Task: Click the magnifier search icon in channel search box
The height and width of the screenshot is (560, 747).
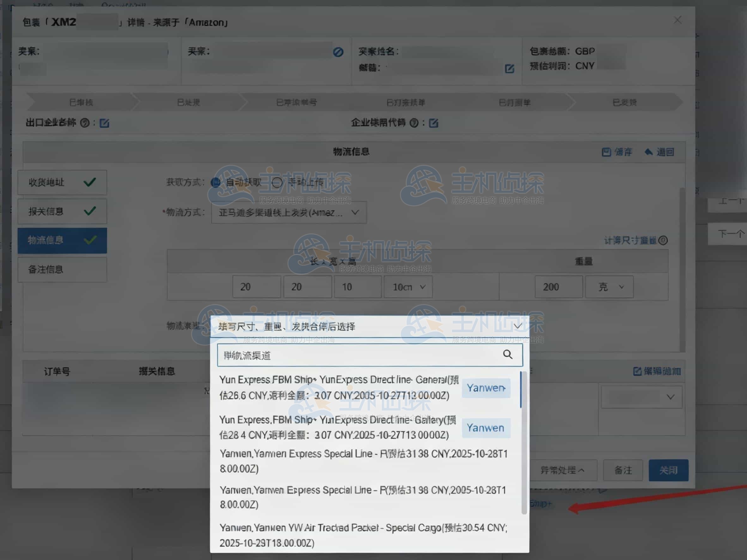Action: tap(508, 355)
